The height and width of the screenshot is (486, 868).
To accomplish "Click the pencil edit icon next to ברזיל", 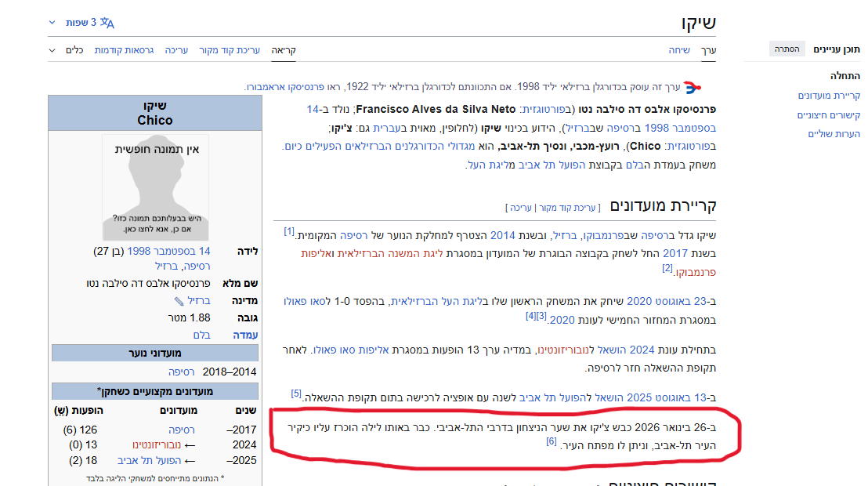I will (x=178, y=301).
